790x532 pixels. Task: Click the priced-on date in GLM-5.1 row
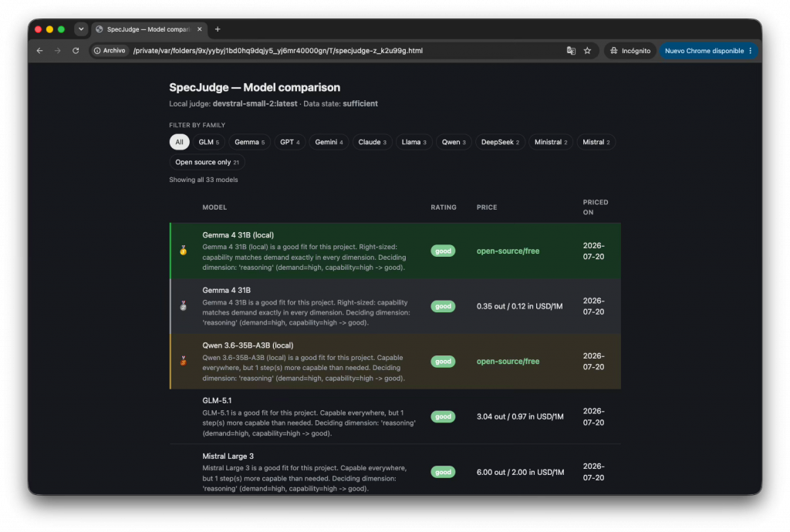(593, 417)
